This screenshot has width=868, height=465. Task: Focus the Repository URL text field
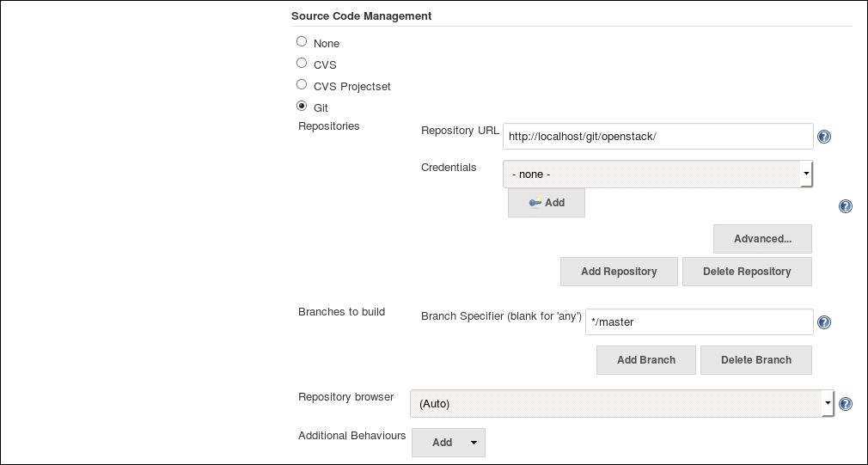tap(657, 137)
